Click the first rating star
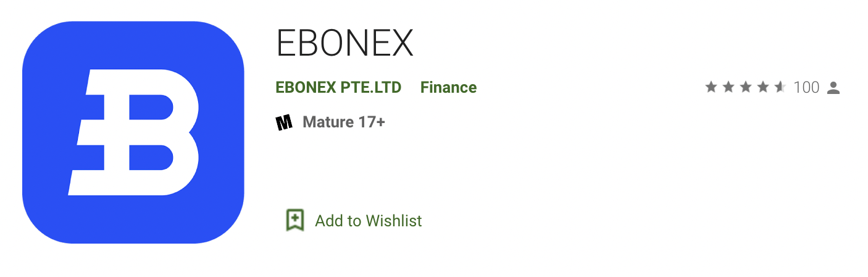This screenshot has width=868, height=277. pyautogui.click(x=711, y=87)
